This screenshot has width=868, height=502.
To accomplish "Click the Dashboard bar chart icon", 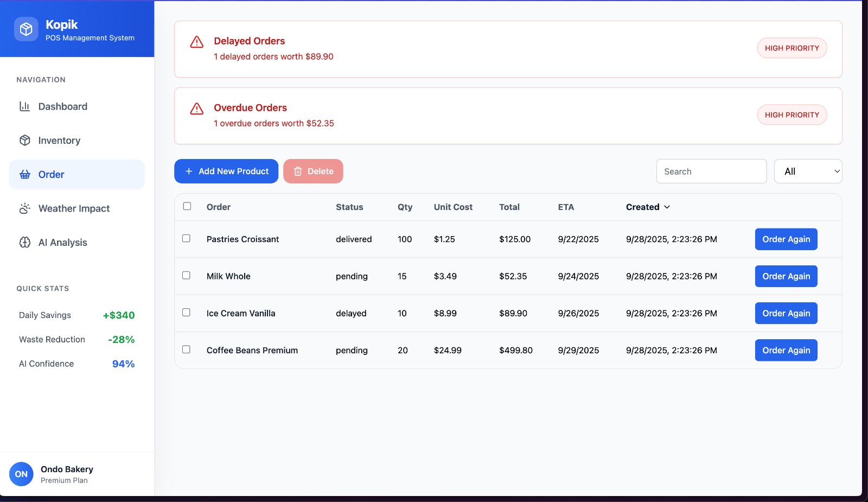I will (24, 106).
